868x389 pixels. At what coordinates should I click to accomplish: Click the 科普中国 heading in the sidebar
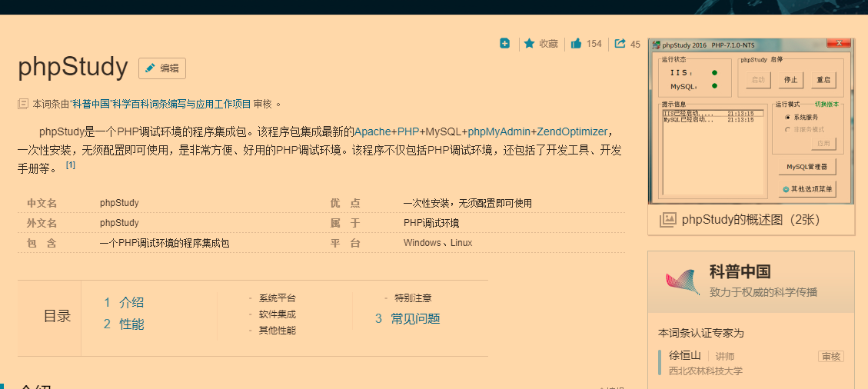pos(740,271)
